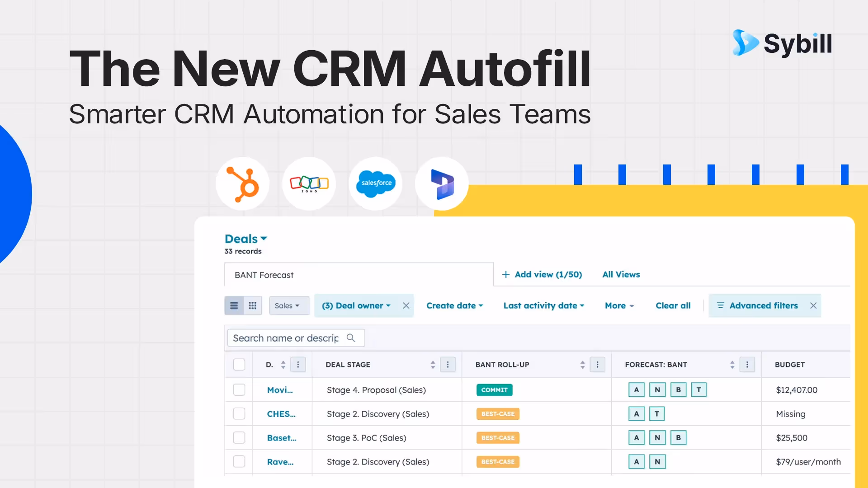Click the Microsoft Dynamics logo icon
868x488 pixels.
pos(442,184)
